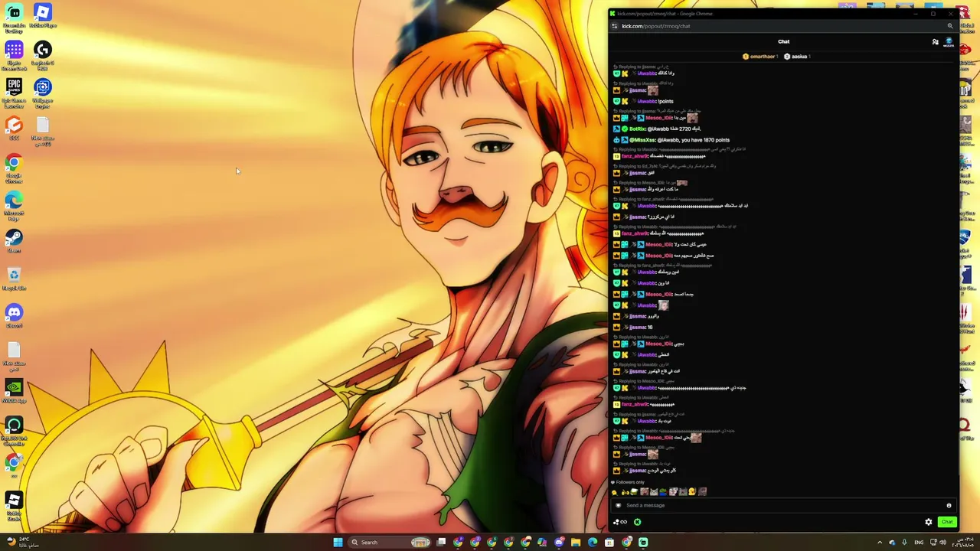Image resolution: width=980 pixels, height=551 pixels.
Task: Open File Explorer from taskbar
Action: coord(576,542)
